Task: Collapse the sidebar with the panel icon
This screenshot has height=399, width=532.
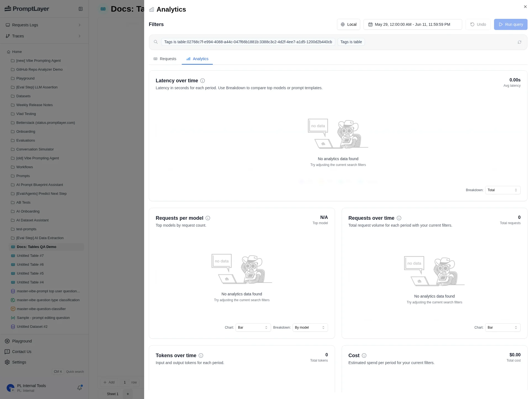Action: (81, 9)
